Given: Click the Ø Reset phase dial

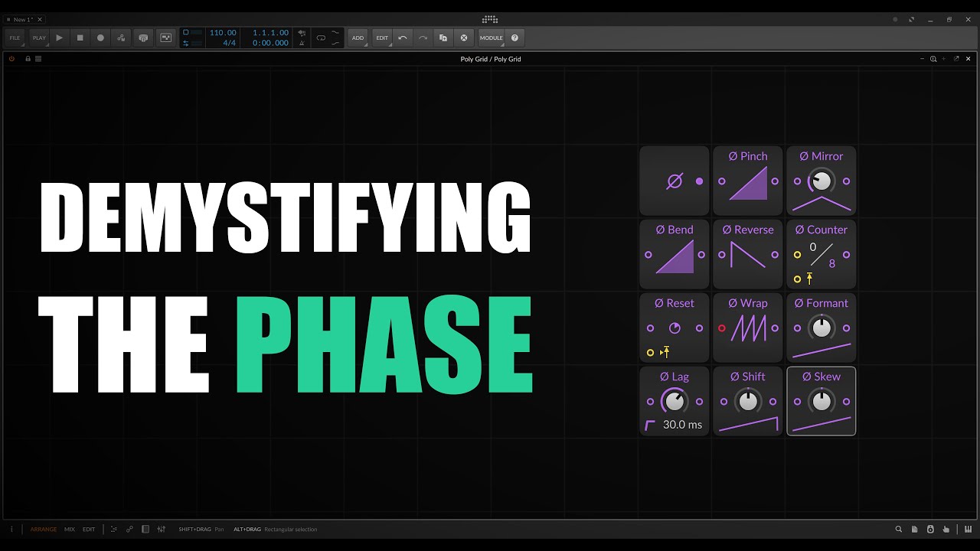Looking at the screenshot, I should [x=675, y=328].
